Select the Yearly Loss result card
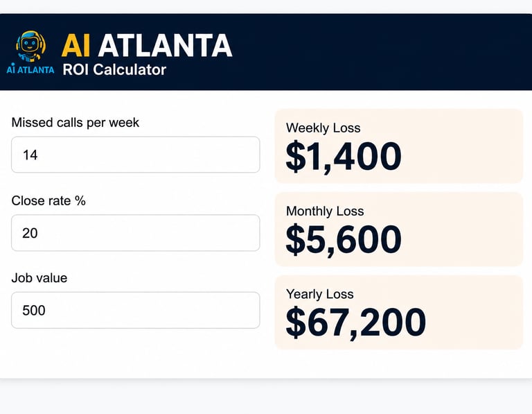 pyautogui.click(x=399, y=313)
